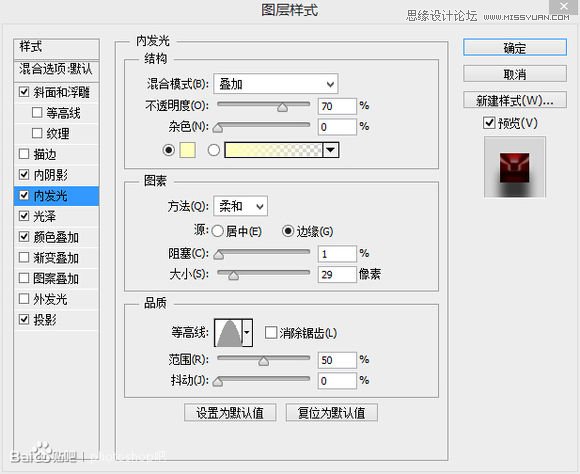The image size is (580, 474).
Task: Open the 等高线 contour picker arrow
Action: (247, 332)
